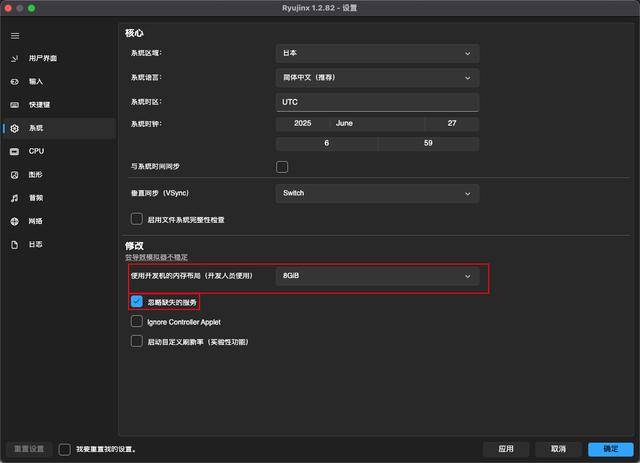Click the VSync Switch dropdown chevron
The height and width of the screenshot is (463, 640).
tap(468, 194)
